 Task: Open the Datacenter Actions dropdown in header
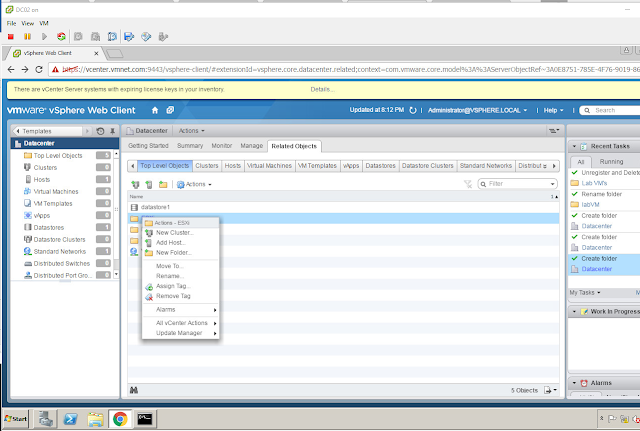point(191,131)
